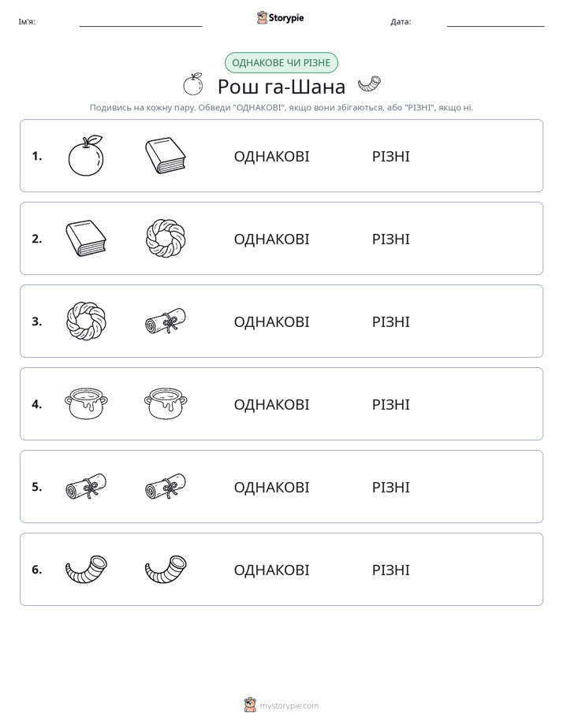The height and width of the screenshot is (728, 563).
Task: Click the ОДНАКОВЕ ЧИ РІЗНЕ badge
Action: [281, 63]
